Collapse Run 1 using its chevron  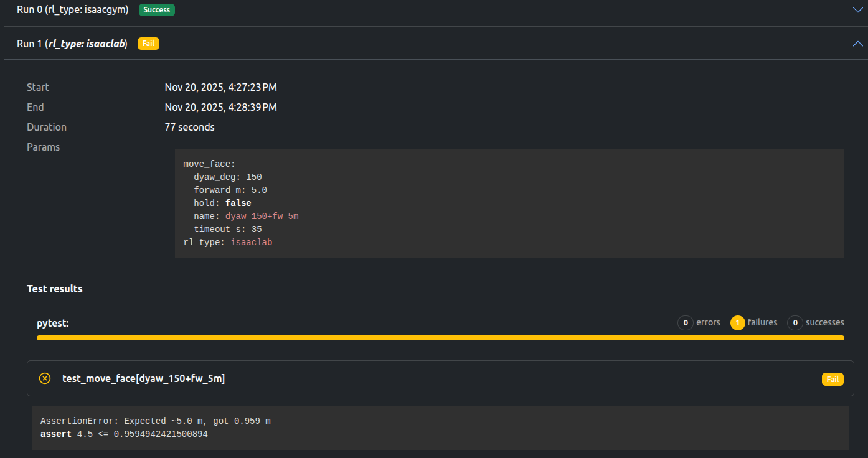point(857,44)
